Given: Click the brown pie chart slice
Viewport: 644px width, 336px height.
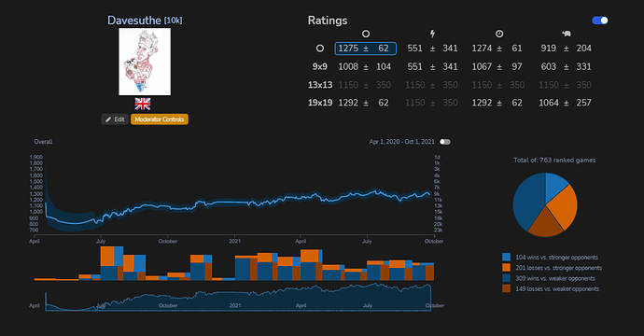Looking at the screenshot, I should click(545, 224).
